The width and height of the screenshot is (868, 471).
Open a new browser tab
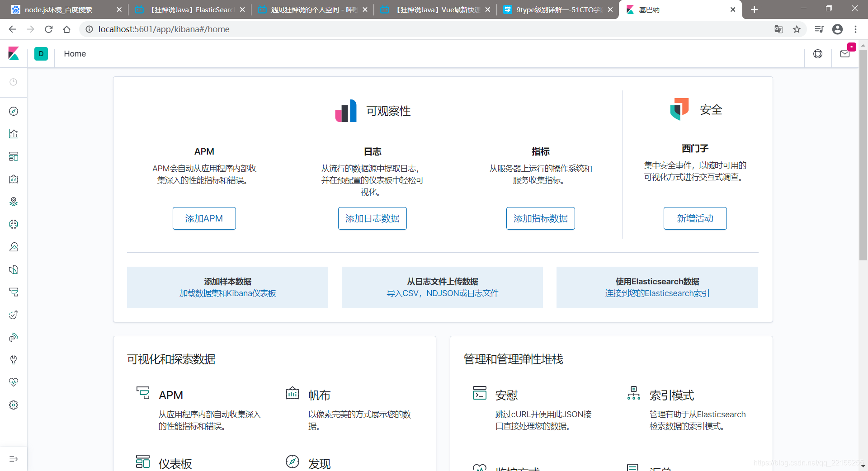click(x=754, y=9)
